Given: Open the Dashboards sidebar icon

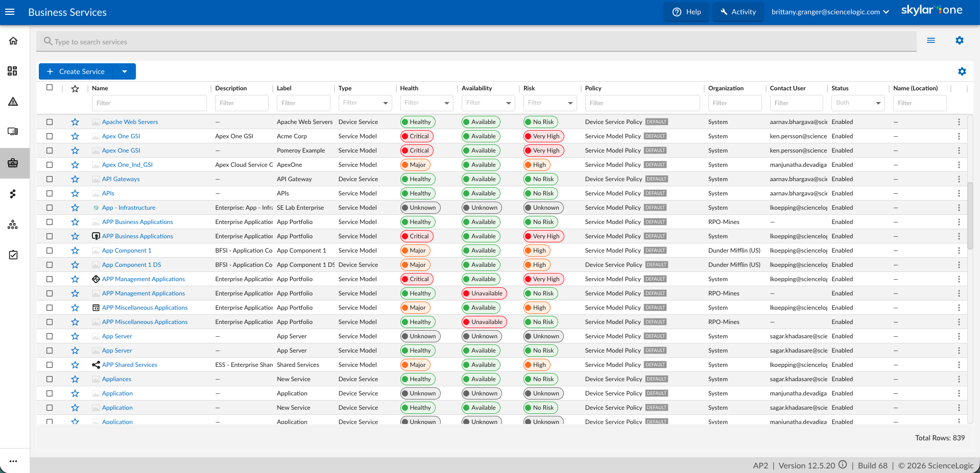Looking at the screenshot, I should pyautogui.click(x=13, y=71).
